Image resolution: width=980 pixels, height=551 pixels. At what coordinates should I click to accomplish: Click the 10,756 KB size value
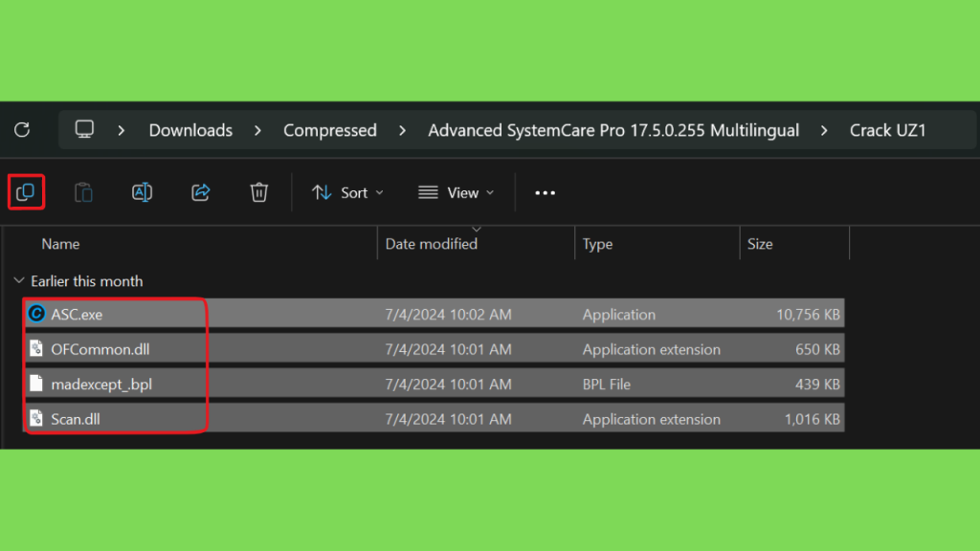808,314
